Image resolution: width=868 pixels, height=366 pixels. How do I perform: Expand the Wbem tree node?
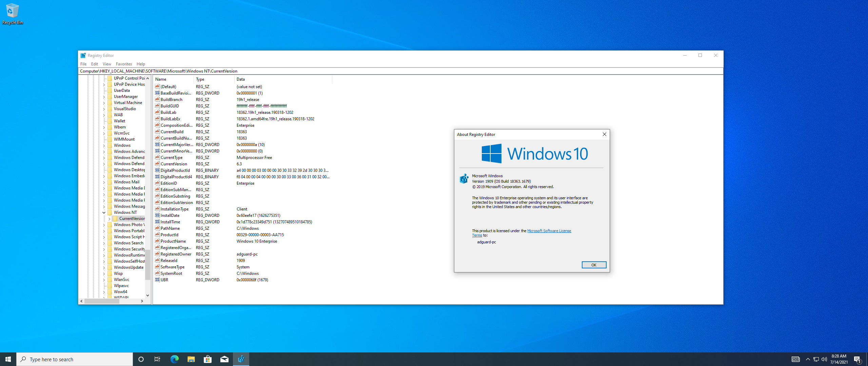(104, 127)
